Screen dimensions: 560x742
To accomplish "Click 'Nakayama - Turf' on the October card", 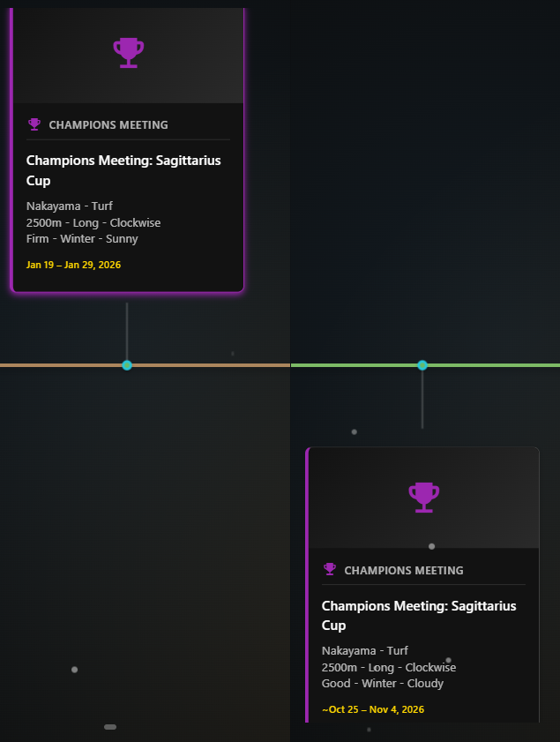I will (x=365, y=650).
